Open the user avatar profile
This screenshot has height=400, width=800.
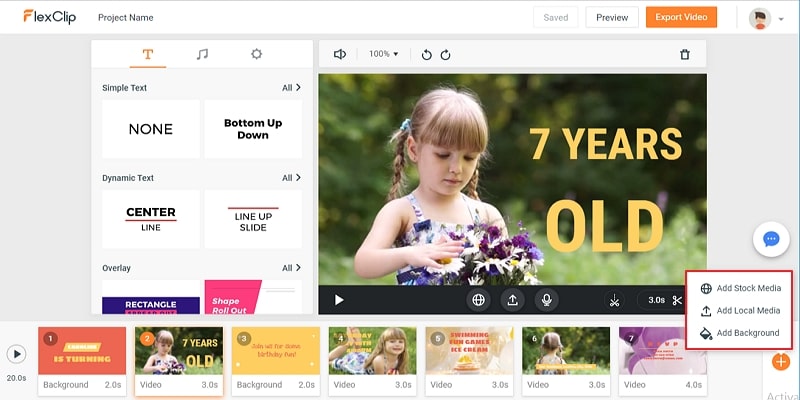(760, 18)
